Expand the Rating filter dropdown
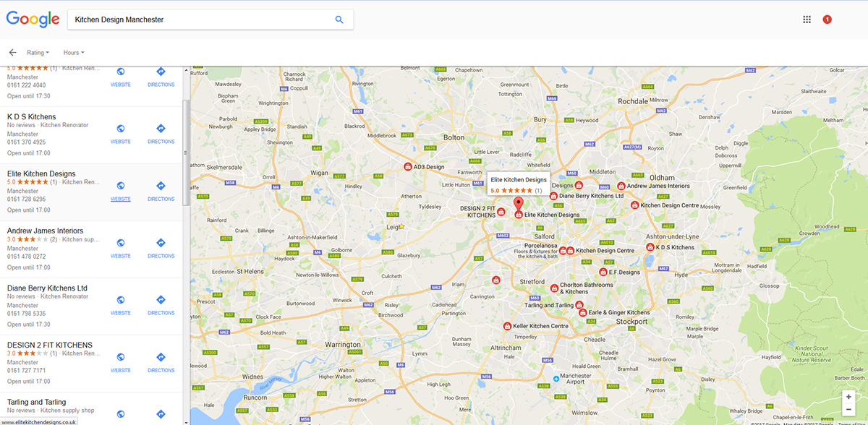 pyautogui.click(x=38, y=53)
